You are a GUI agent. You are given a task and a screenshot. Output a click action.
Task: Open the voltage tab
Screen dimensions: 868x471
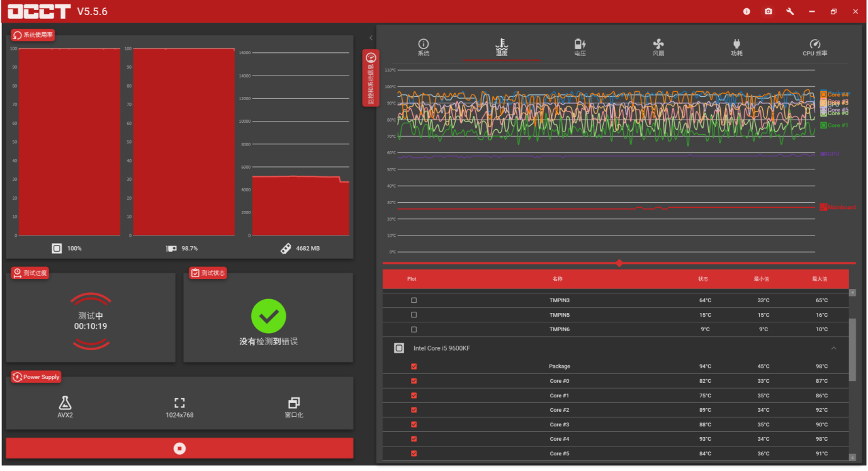(580, 47)
